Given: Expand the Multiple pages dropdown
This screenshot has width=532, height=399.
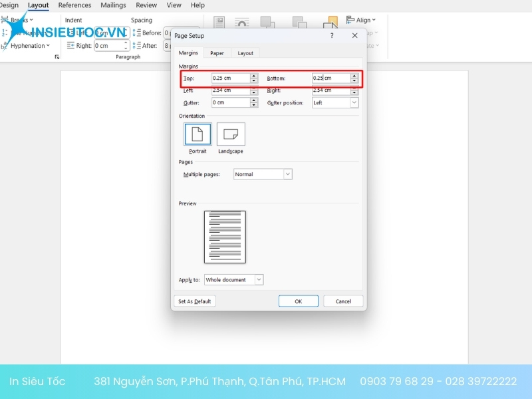Looking at the screenshot, I should point(288,174).
